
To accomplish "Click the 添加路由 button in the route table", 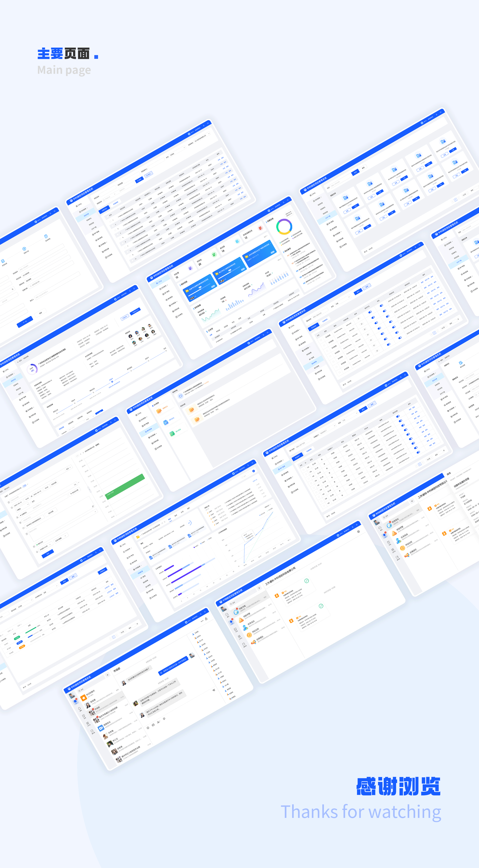I will pyautogui.click(x=314, y=327).
